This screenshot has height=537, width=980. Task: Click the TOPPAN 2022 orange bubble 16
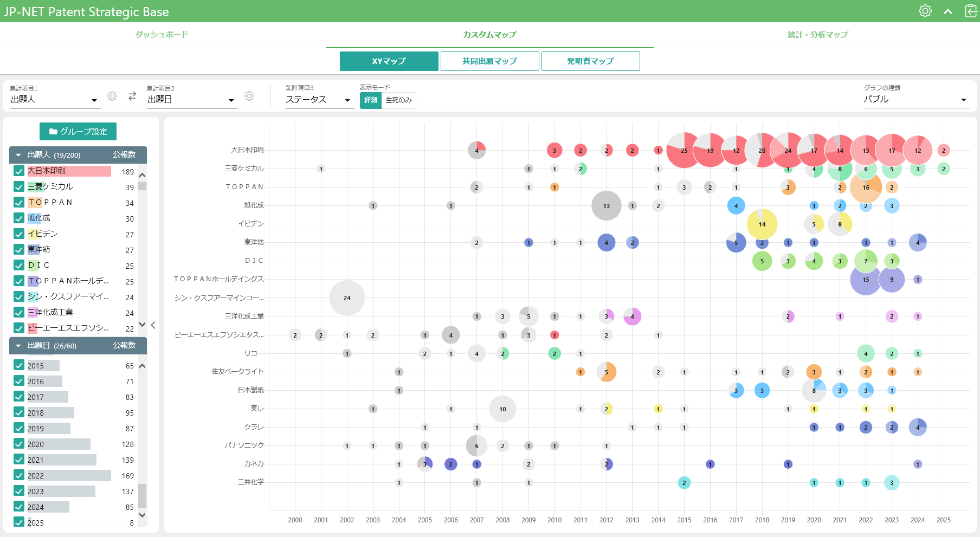866,187
